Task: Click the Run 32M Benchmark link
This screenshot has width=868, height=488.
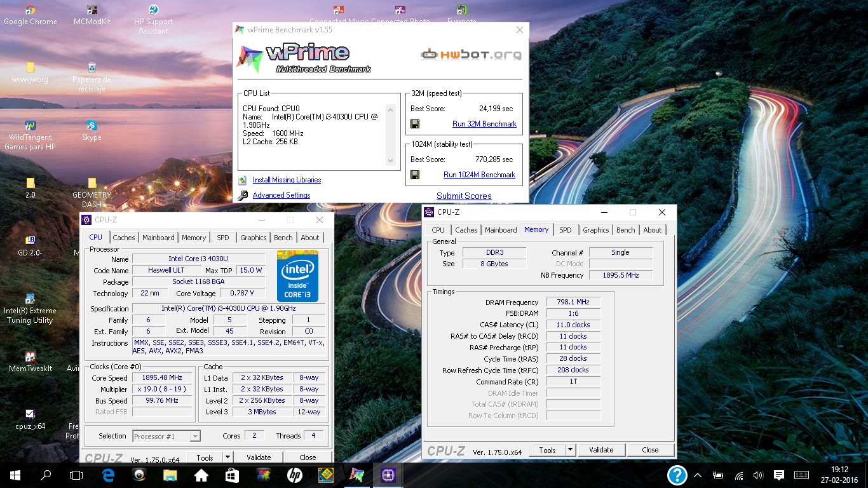Action: click(x=484, y=124)
